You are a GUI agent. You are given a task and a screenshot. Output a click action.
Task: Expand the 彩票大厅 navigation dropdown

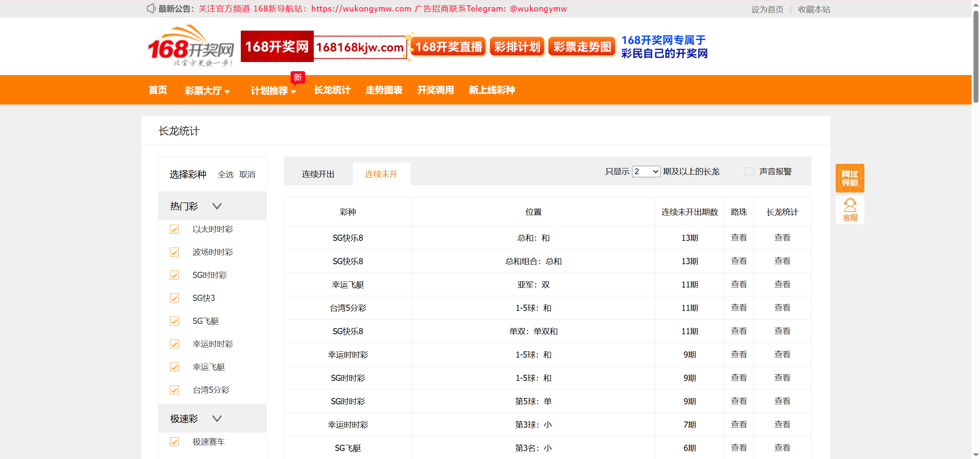207,91
